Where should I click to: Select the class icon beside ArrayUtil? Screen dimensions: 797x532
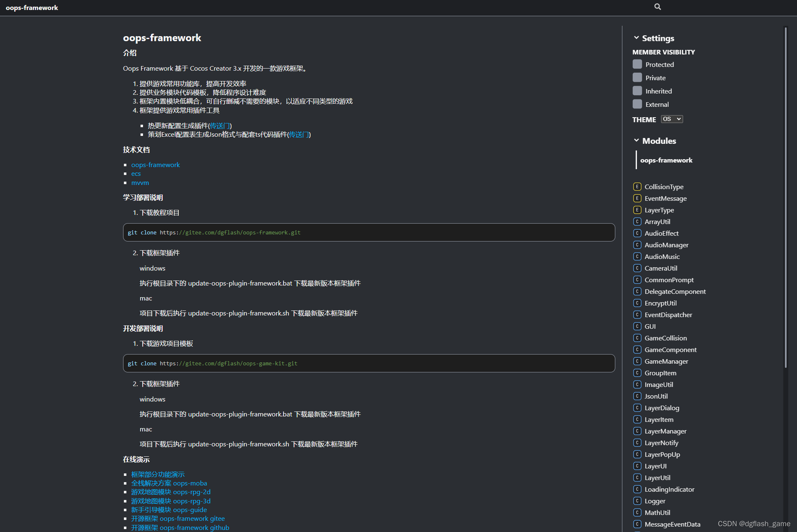tap(637, 222)
